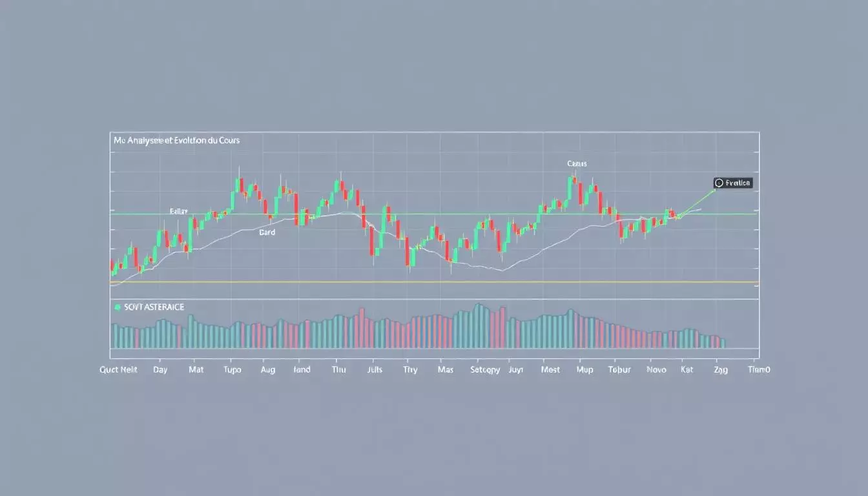
Task: Toggle the SOVT ASTERAICE volume legend
Action: pos(153,307)
